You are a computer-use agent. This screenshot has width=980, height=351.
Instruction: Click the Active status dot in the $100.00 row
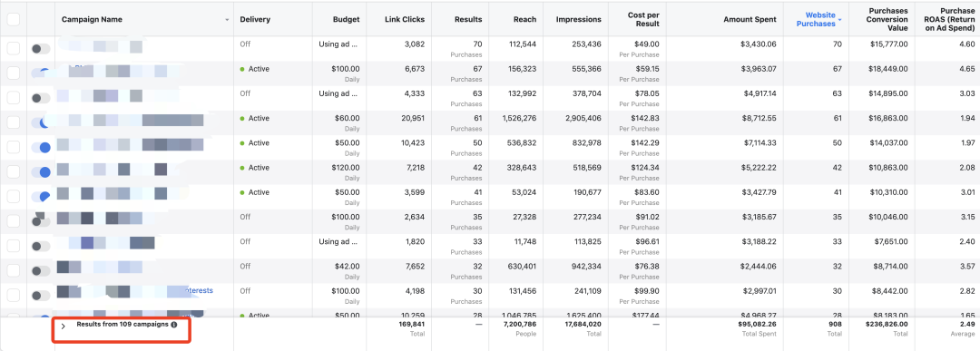point(242,69)
